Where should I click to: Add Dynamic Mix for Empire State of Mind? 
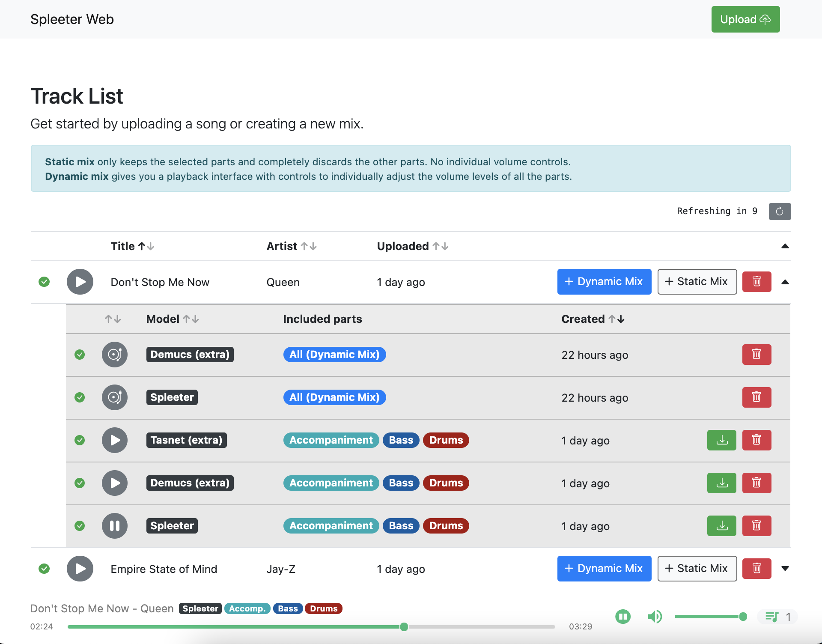click(x=604, y=569)
